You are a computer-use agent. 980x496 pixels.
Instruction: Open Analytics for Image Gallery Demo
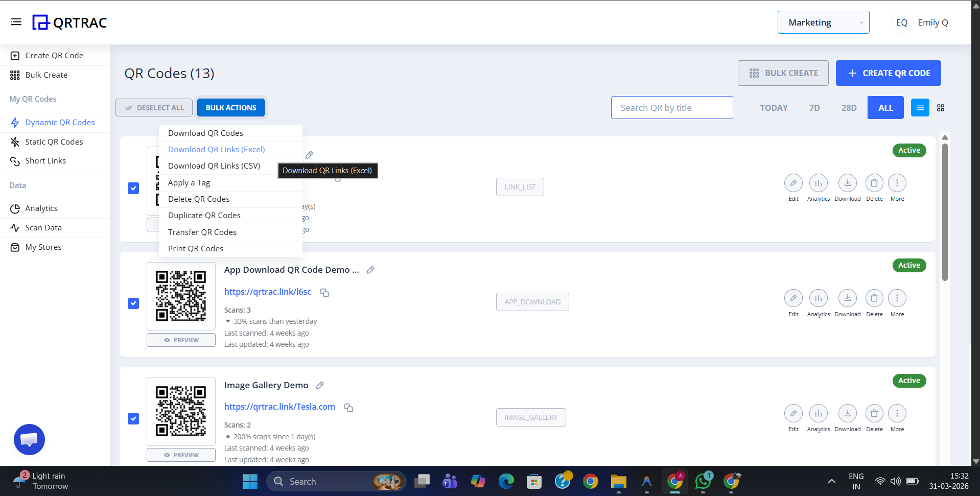point(818,413)
